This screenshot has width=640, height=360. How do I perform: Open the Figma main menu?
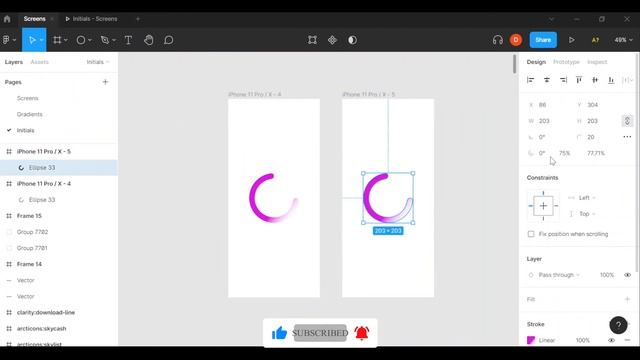click(x=9, y=40)
